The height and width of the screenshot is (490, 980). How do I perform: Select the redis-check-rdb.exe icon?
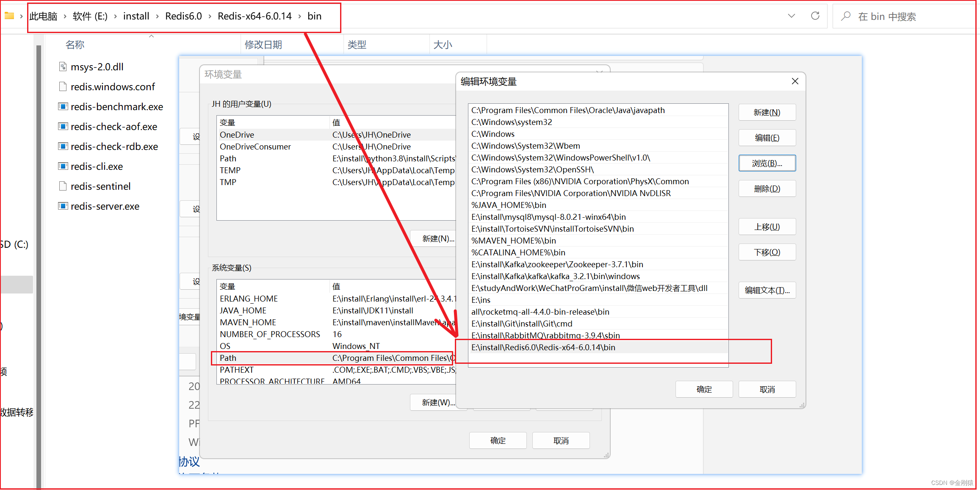click(x=63, y=146)
